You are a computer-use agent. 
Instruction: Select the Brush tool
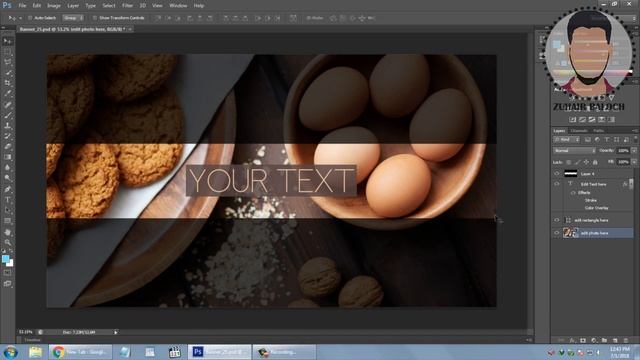7,115
